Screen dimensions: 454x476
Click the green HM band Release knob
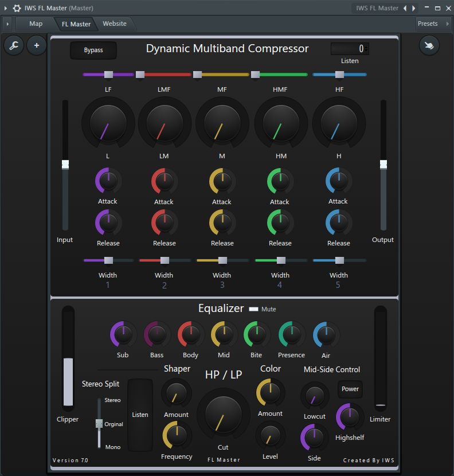pyautogui.click(x=280, y=223)
